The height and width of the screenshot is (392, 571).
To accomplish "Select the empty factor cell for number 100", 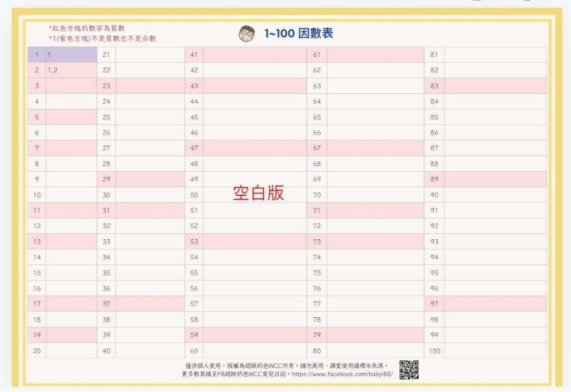I will click(x=495, y=351).
